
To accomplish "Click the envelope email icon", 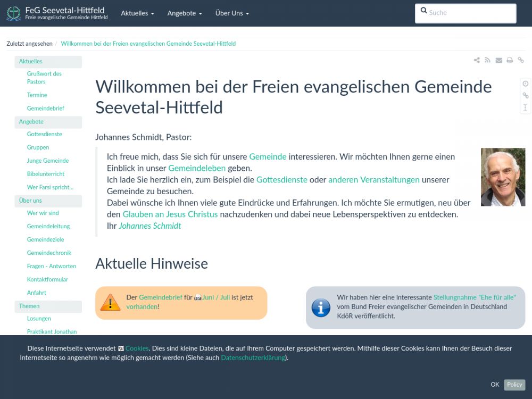I will [x=498, y=61].
